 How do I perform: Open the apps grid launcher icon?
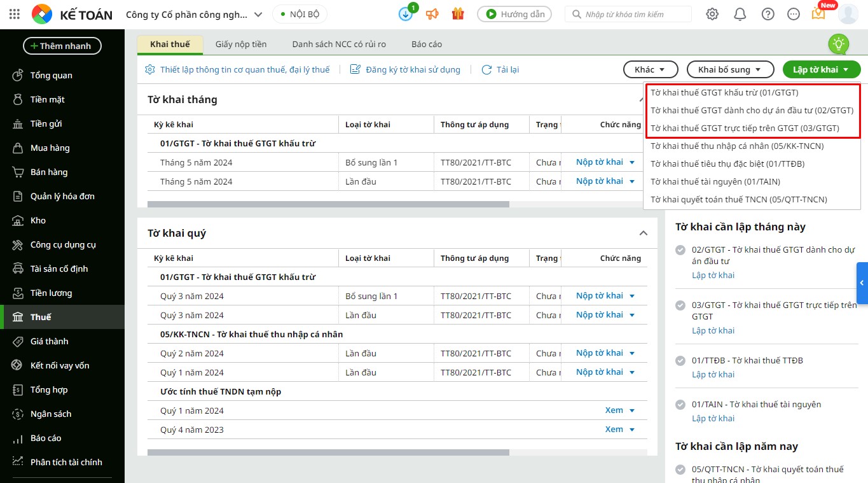[x=15, y=14]
